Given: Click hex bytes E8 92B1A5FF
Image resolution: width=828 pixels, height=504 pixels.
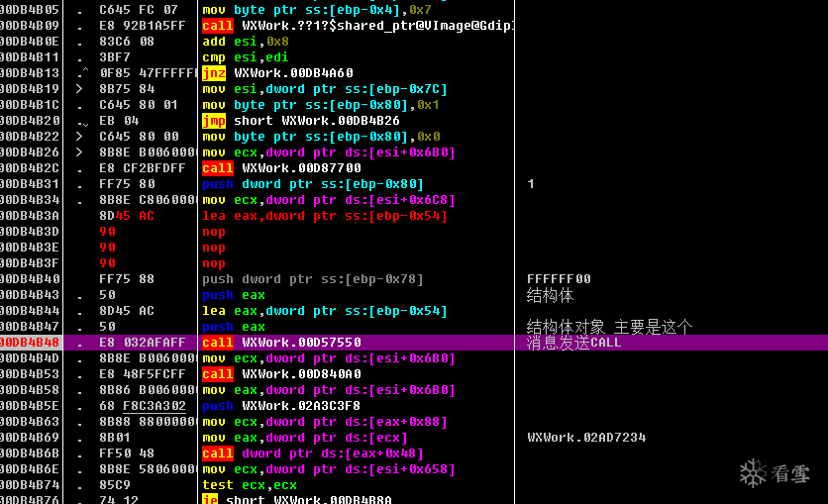Looking at the screenshot, I should pyautogui.click(x=143, y=26).
